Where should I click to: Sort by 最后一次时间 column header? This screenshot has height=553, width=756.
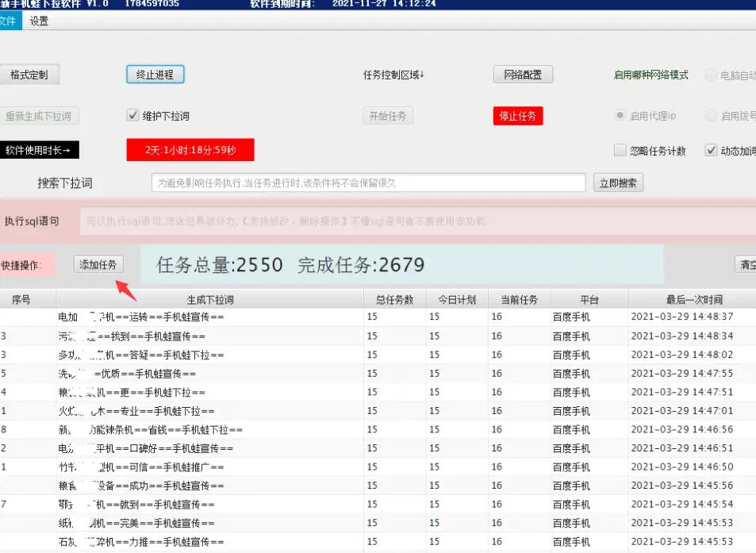693,300
